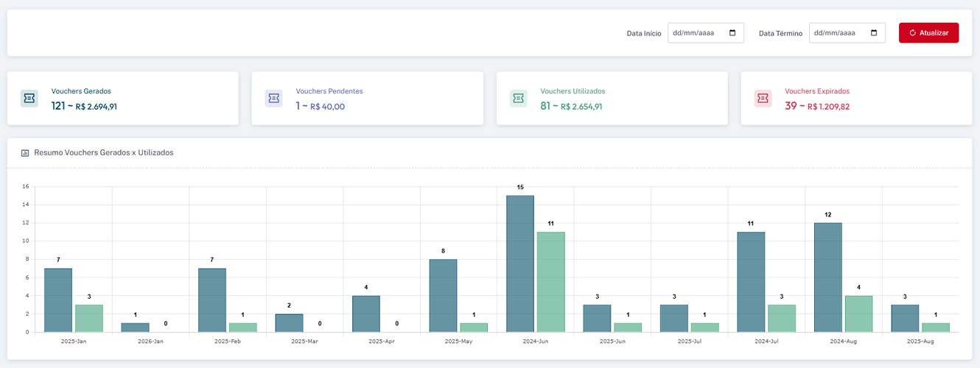Open calendar picker in Data Término field
Screen dimensions: 980x368
click(x=874, y=33)
